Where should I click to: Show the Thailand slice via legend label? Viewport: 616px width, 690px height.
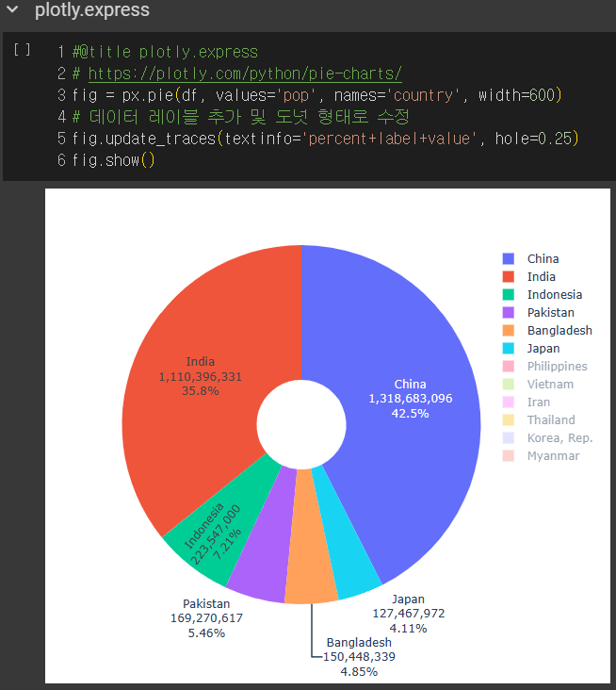551,419
